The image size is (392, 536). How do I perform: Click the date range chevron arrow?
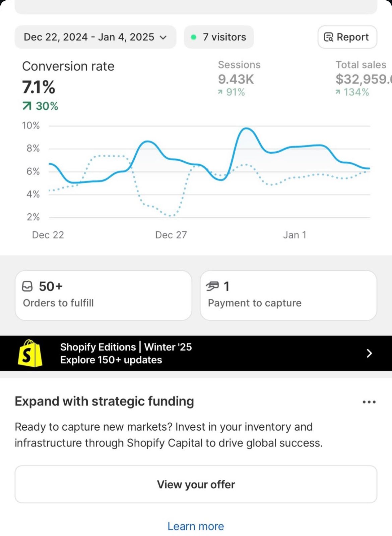coord(163,37)
